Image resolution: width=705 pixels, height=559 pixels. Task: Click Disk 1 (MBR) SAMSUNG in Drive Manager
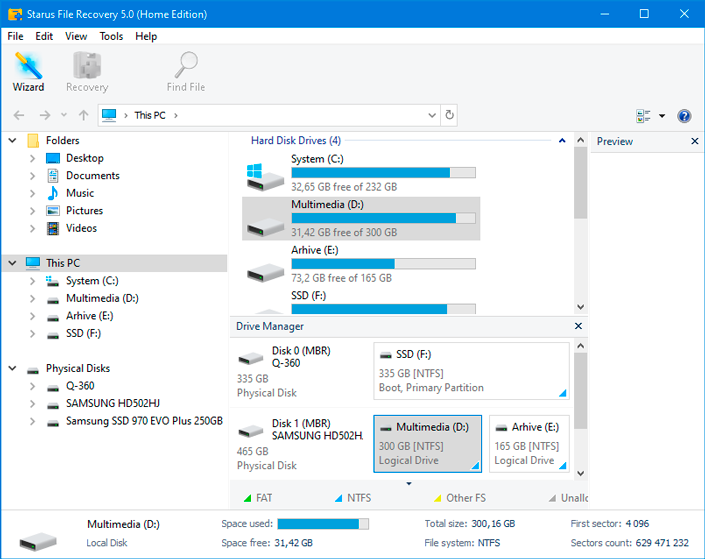click(300, 444)
